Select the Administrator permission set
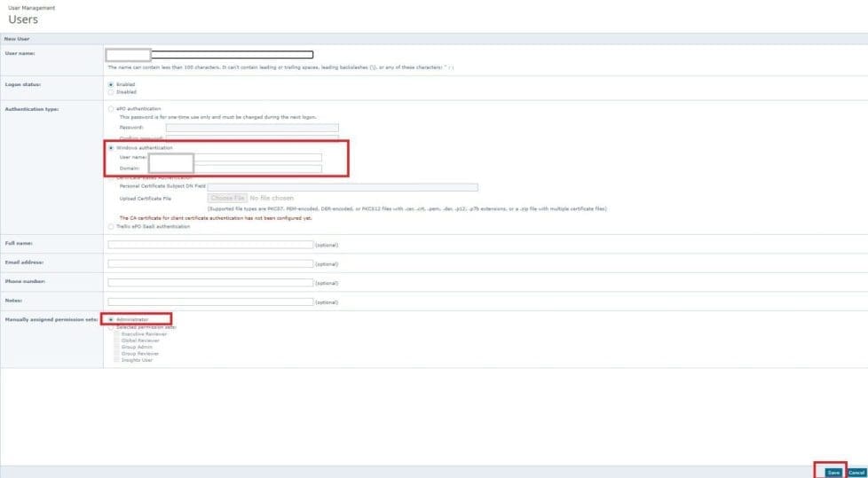Screen dimensions: 868x478 (110, 318)
